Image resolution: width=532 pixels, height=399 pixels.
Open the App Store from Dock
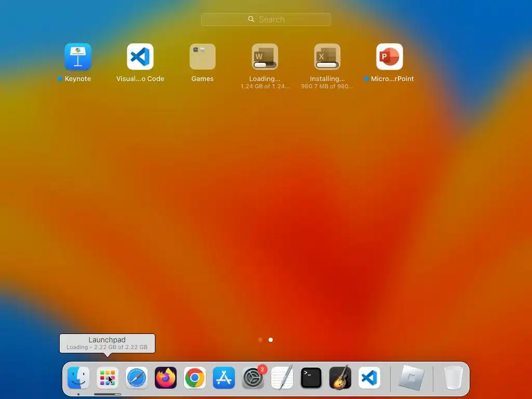(x=224, y=378)
